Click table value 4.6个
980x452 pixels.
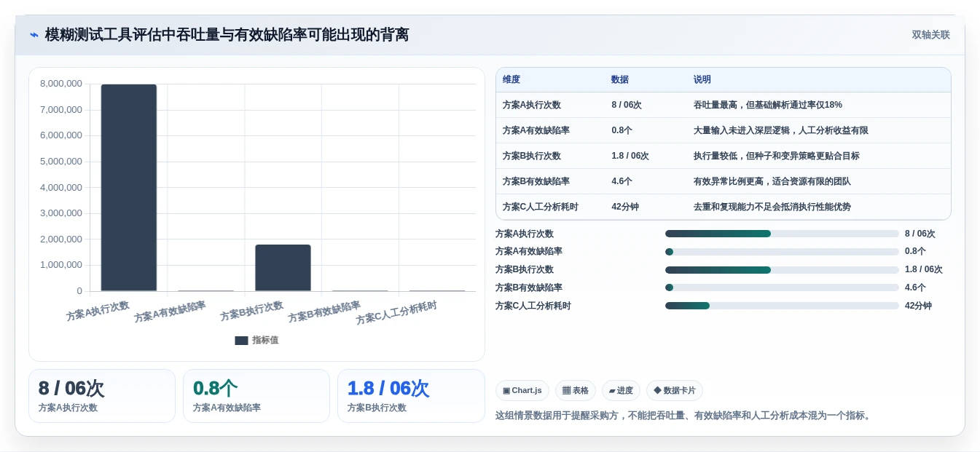[x=622, y=181]
